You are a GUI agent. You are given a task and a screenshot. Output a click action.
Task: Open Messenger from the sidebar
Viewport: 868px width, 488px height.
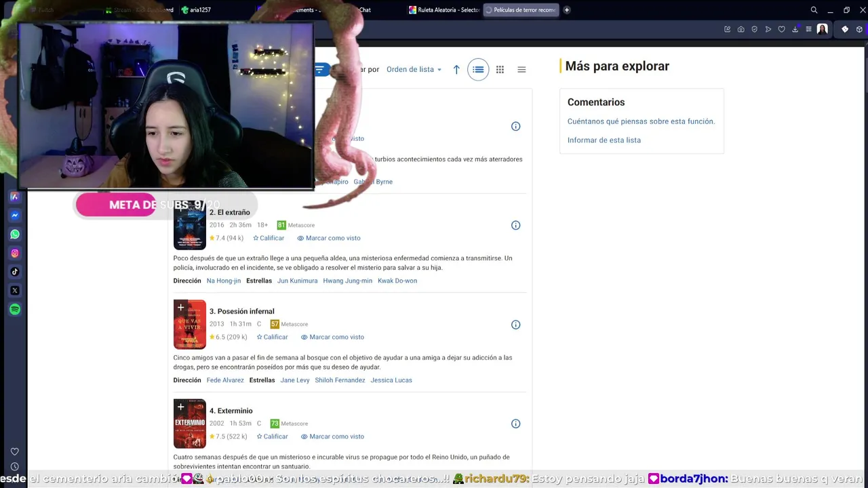point(15,216)
